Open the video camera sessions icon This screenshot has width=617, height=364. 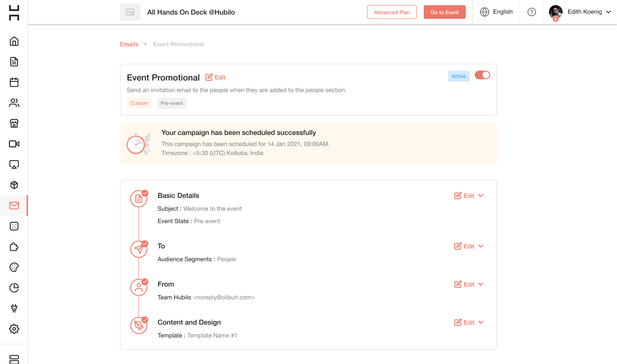(x=14, y=144)
